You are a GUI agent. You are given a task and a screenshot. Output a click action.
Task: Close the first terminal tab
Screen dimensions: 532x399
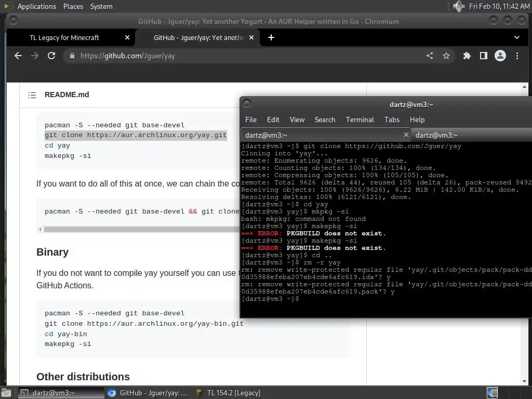click(x=406, y=135)
